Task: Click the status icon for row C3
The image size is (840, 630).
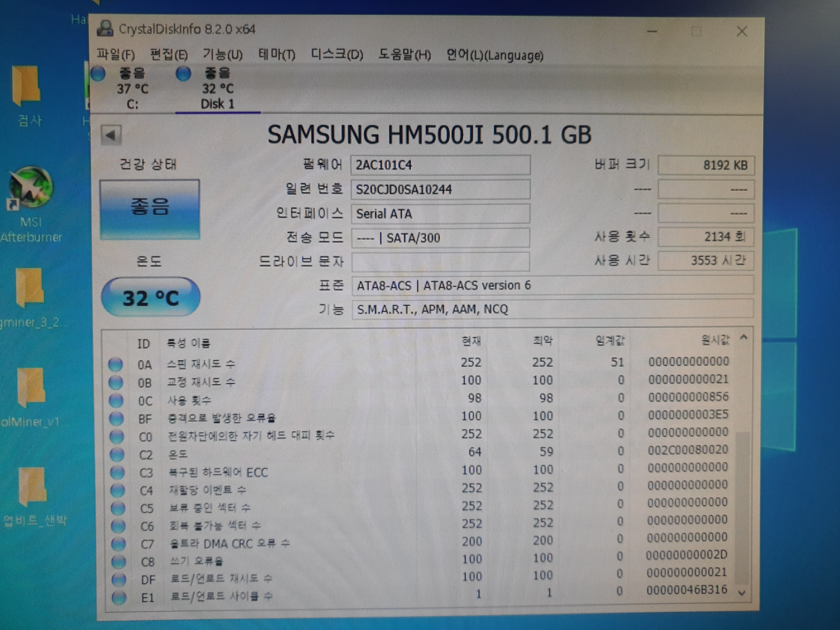Action: click(x=117, y=472)
